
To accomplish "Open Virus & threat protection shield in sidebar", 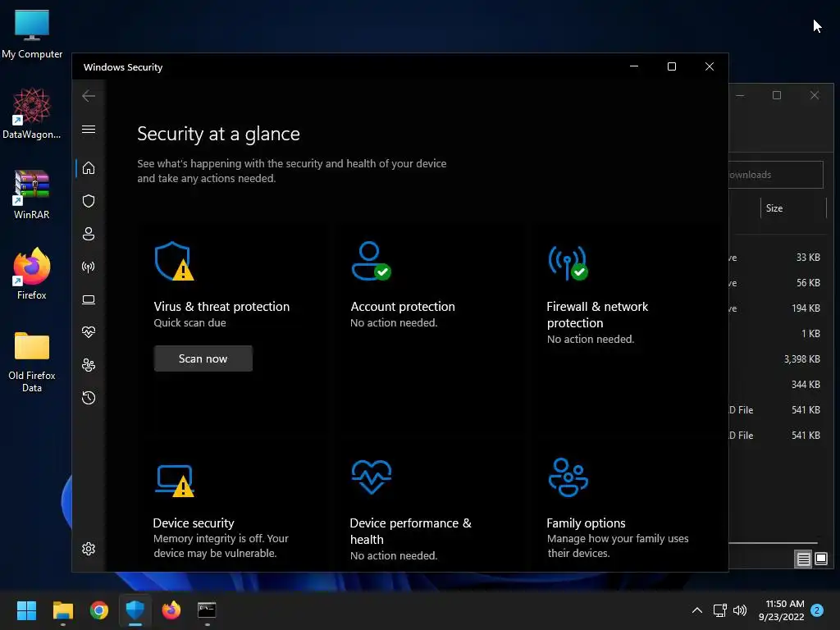I will [x=89, y=201].
